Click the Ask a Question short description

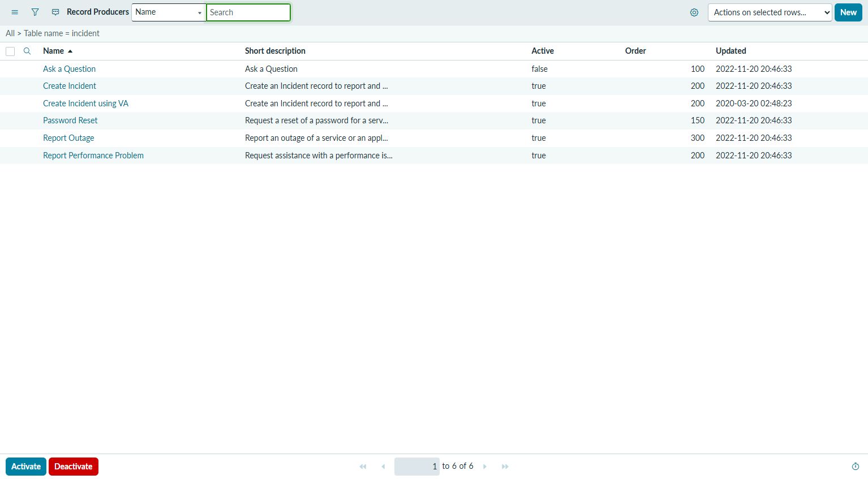click(x=271, y=69)
